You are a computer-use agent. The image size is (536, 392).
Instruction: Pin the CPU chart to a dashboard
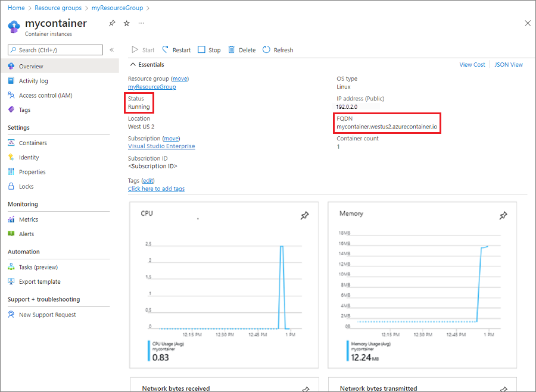click(x=305, y=216)
